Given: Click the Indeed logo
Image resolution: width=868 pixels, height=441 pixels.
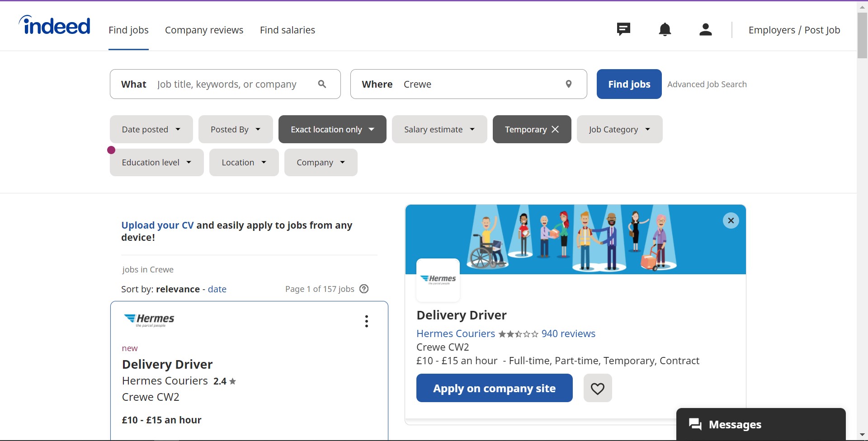Looking at the screenshot, I should click(54, 25).
